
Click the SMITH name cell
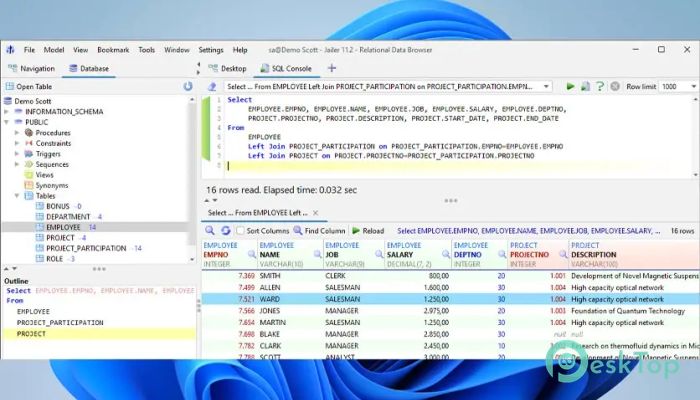pos(270,276)
